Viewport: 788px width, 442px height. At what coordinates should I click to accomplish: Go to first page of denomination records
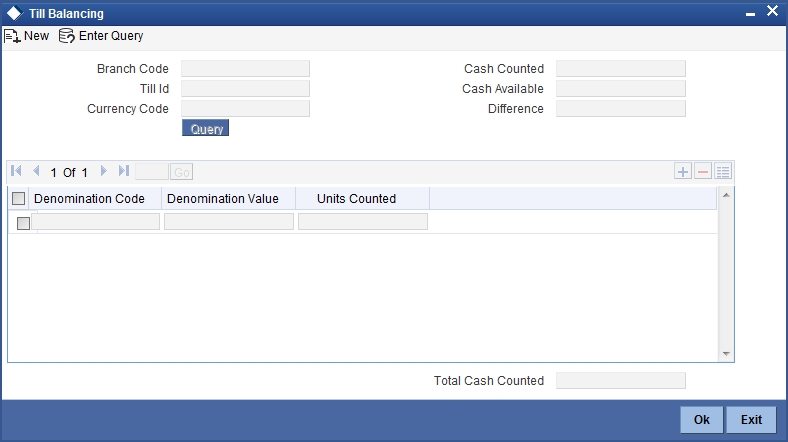pyautogui.click(x=16, y=171)
